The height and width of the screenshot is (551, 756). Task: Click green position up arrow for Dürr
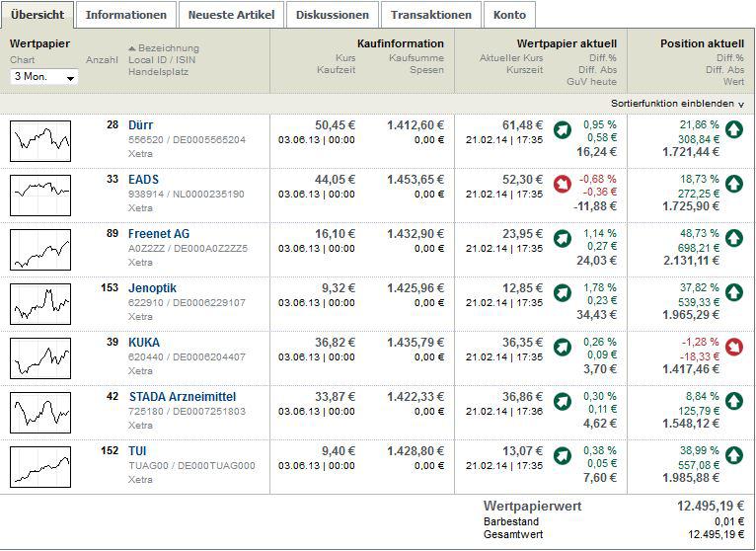click(733, 129)
